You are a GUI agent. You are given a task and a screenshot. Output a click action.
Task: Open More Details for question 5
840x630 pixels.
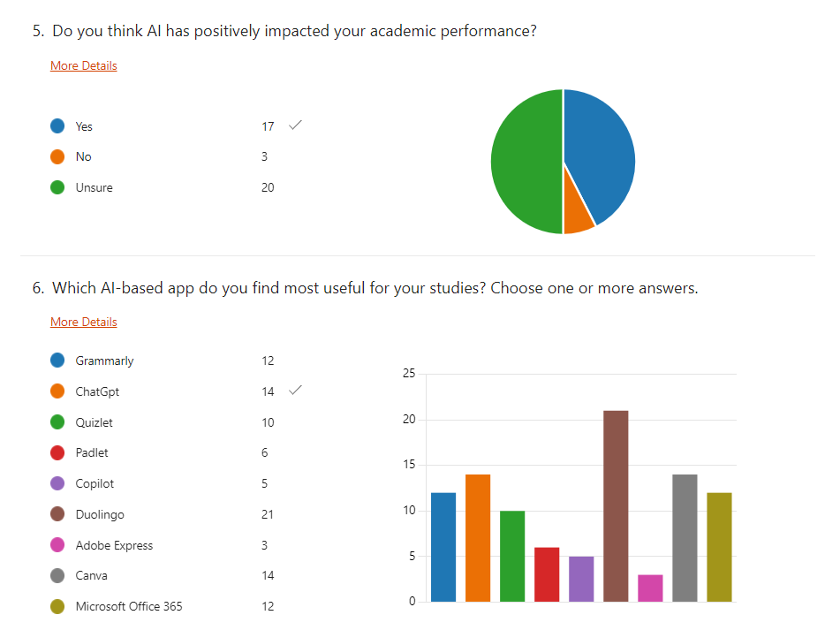coord(84,66)
